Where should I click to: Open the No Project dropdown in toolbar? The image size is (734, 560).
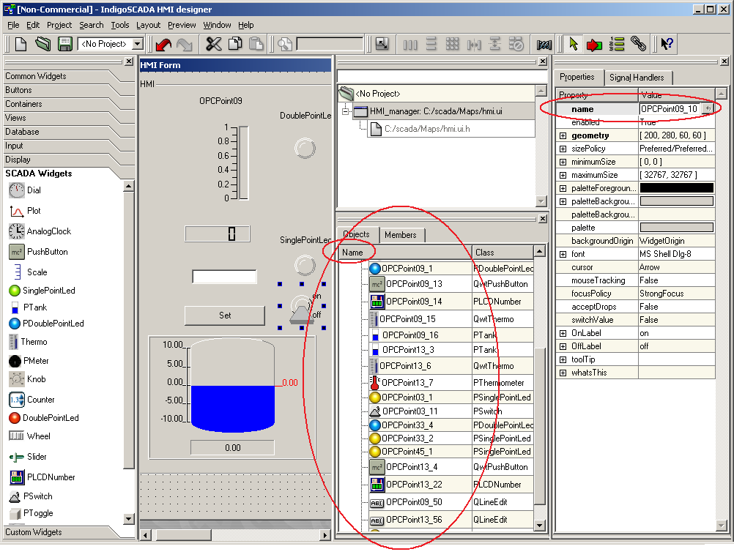tap(138, 44)
